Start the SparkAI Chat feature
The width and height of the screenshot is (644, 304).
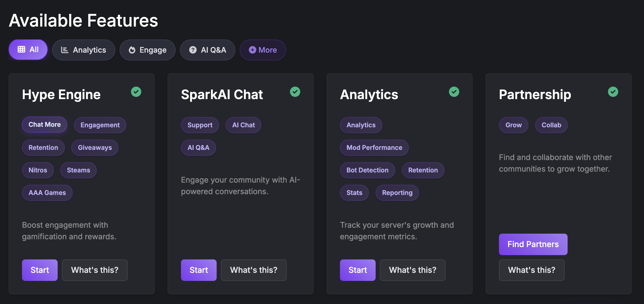pos(199,270)
